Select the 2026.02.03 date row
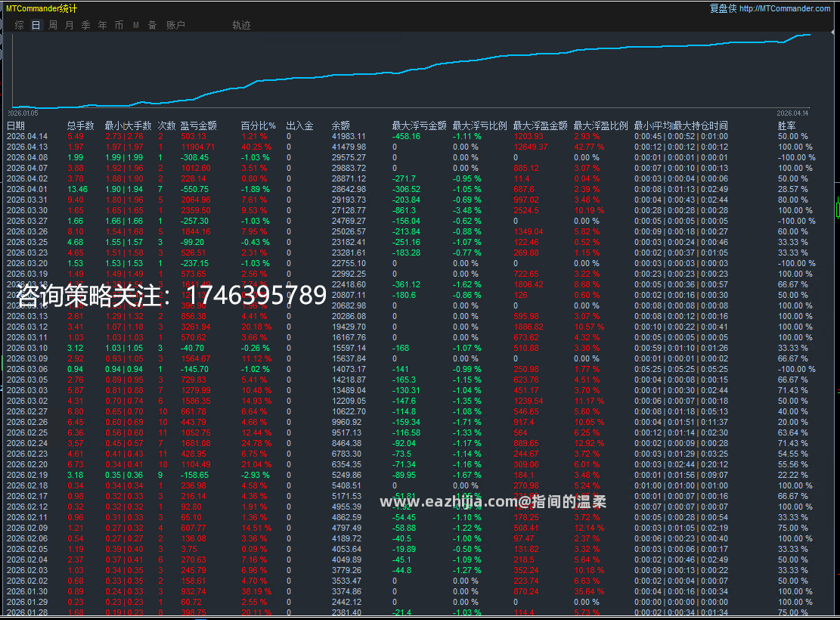This screenshot has width=840, height=620. [x=411, y=571]
